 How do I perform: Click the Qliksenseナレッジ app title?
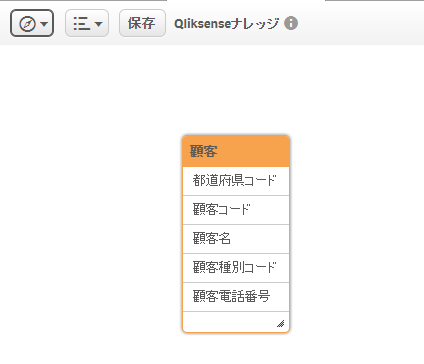pyautogui.click(x=226, y=23)
